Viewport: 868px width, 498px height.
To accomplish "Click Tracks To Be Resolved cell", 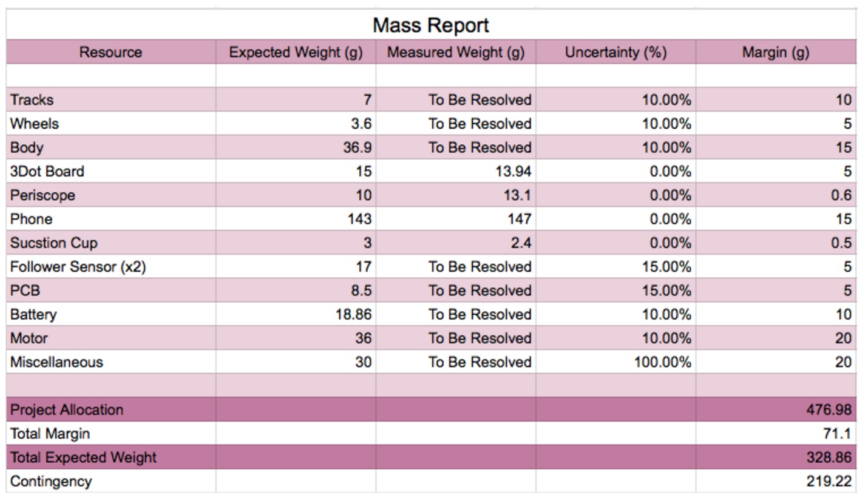I will click(x=456, y=99).
